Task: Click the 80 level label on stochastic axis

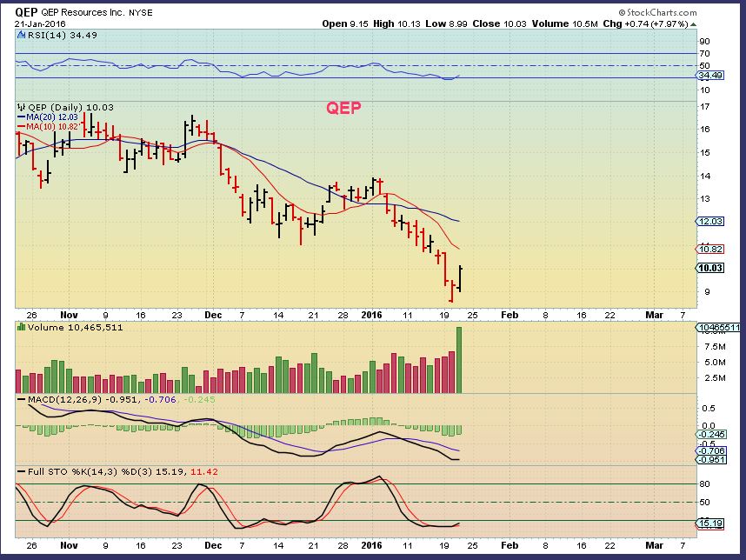Action: click(704, 483)
